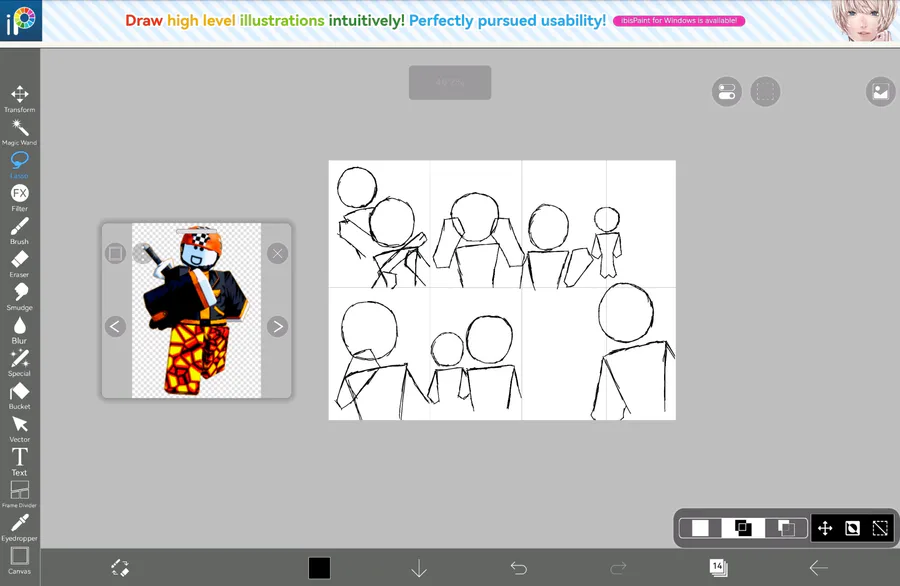
Task: Open the reference window three-dot menu
Action: tap(141, 253)
